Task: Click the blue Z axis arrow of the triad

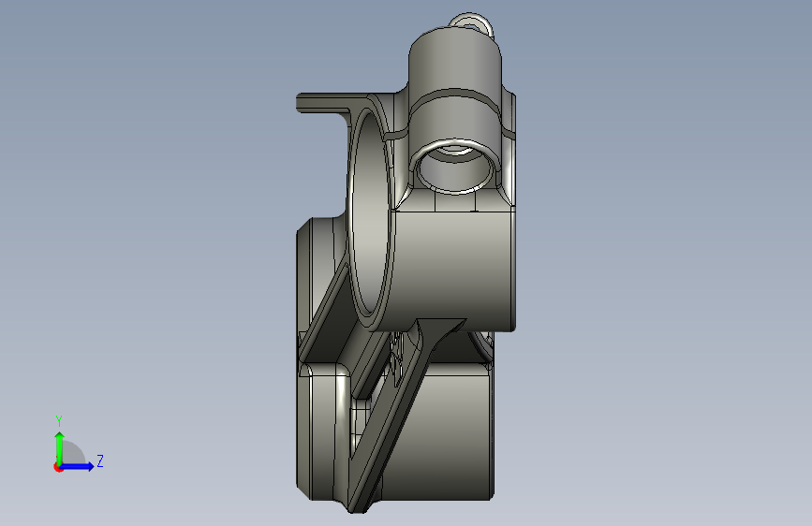Action: tap(77, 466)
